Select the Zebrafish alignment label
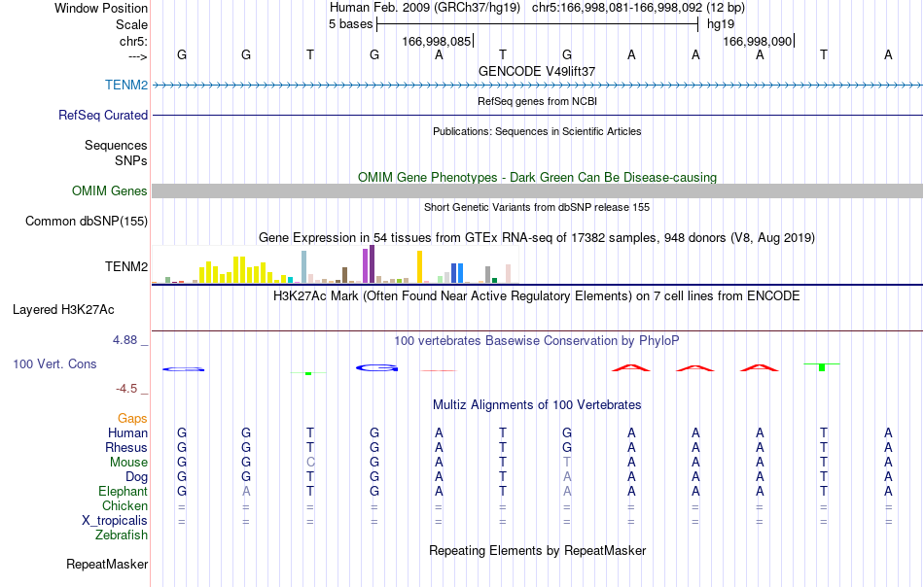 point(122,535)
